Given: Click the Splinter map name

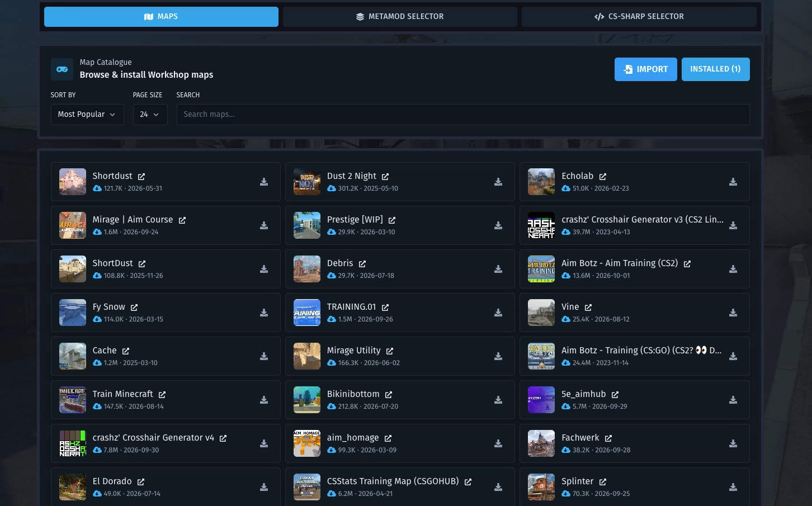Looking at the screenshot, I should [578, 481].
